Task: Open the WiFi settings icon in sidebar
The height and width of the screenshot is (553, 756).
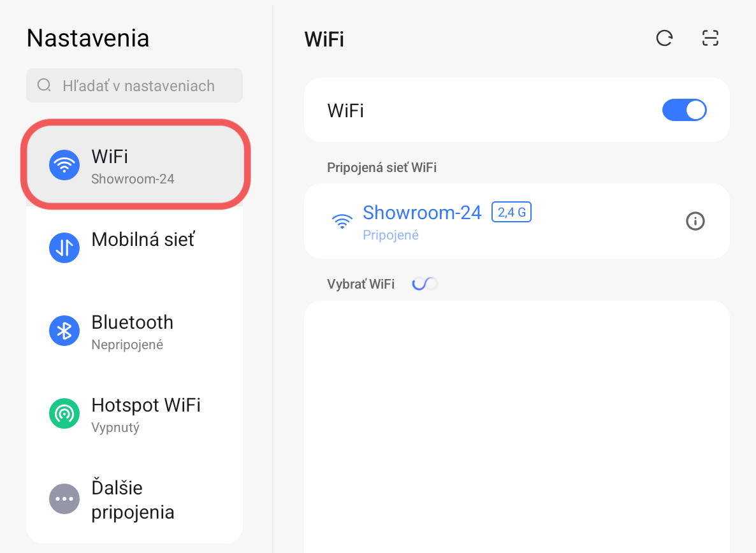Action: tap(64, 164)
